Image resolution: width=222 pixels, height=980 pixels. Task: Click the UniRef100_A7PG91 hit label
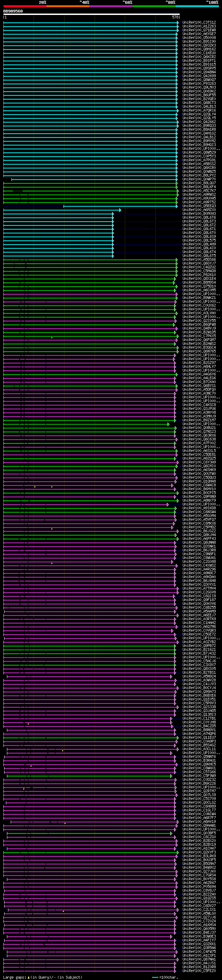click(199, 160)
